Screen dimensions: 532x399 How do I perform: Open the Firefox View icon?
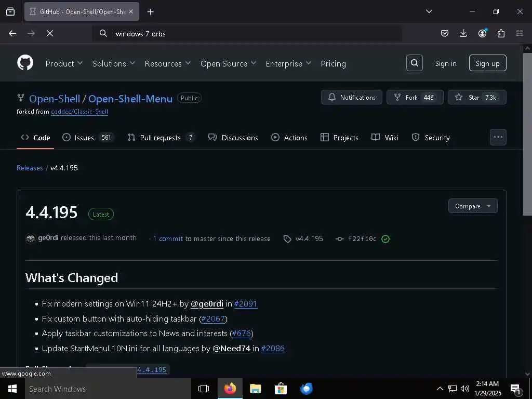point(10,11)
